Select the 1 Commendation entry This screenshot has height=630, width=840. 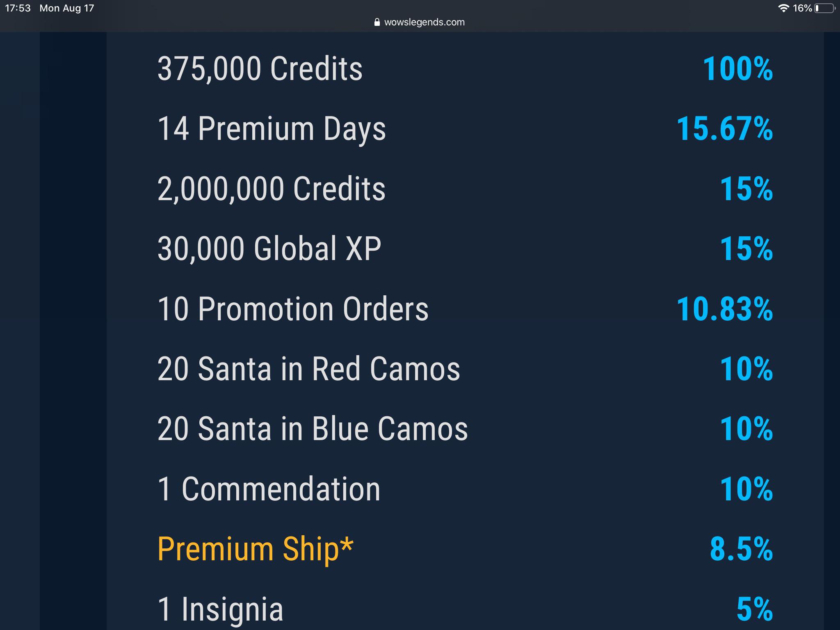point(269,488)
